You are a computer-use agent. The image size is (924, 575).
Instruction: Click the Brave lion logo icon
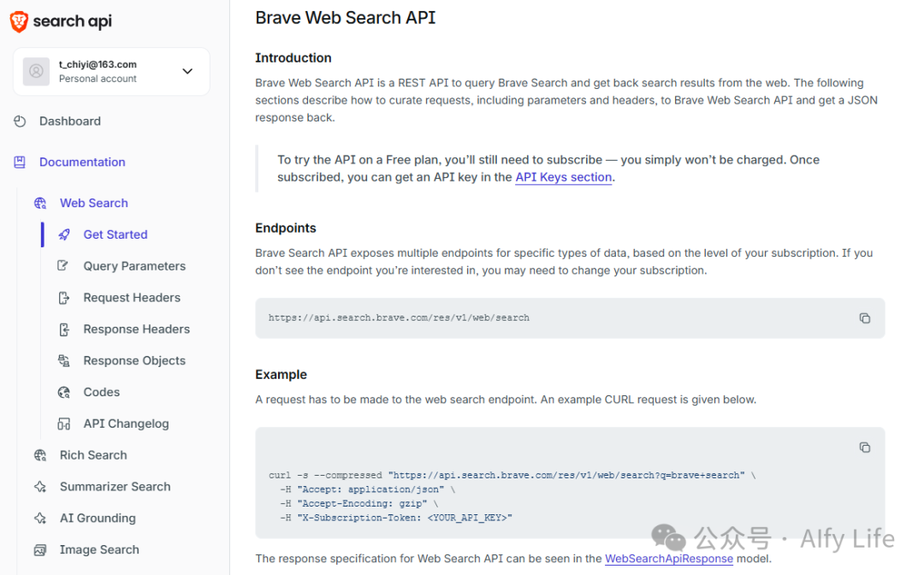click(x=20, y=21)
